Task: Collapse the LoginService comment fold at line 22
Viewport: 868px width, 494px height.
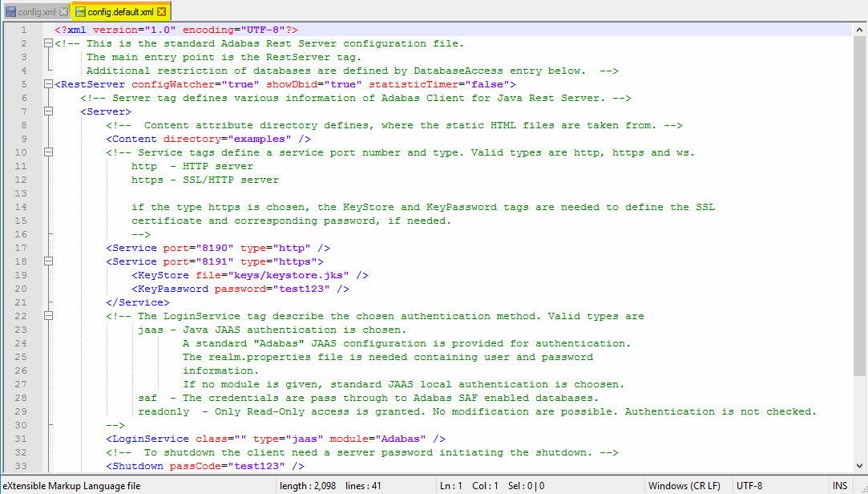Action: pos(50,315)
